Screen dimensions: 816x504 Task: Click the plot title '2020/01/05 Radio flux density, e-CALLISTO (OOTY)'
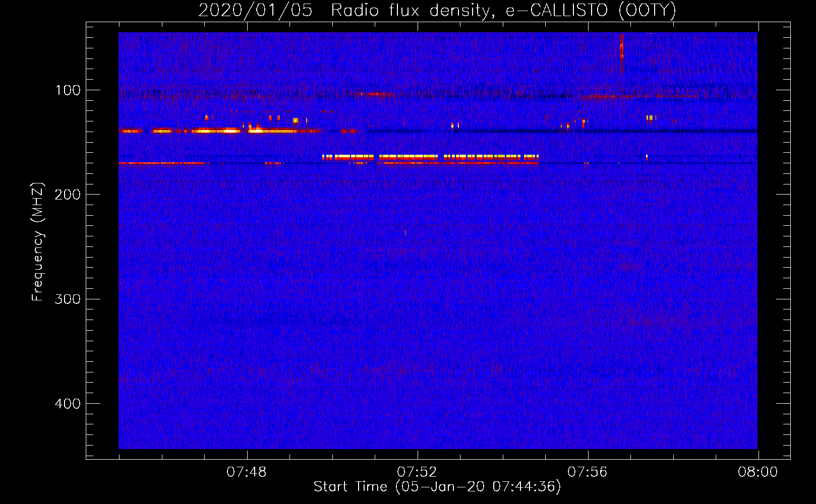click(437, 10)
